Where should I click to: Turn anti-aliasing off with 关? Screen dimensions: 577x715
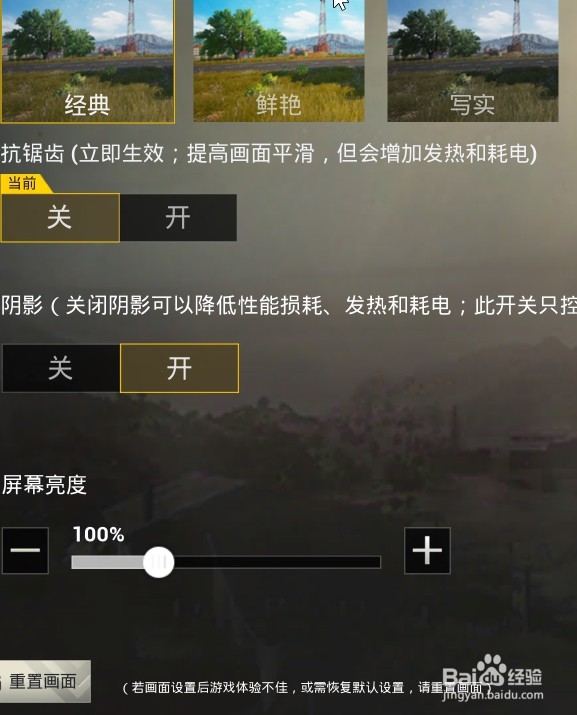coord(60,218)
